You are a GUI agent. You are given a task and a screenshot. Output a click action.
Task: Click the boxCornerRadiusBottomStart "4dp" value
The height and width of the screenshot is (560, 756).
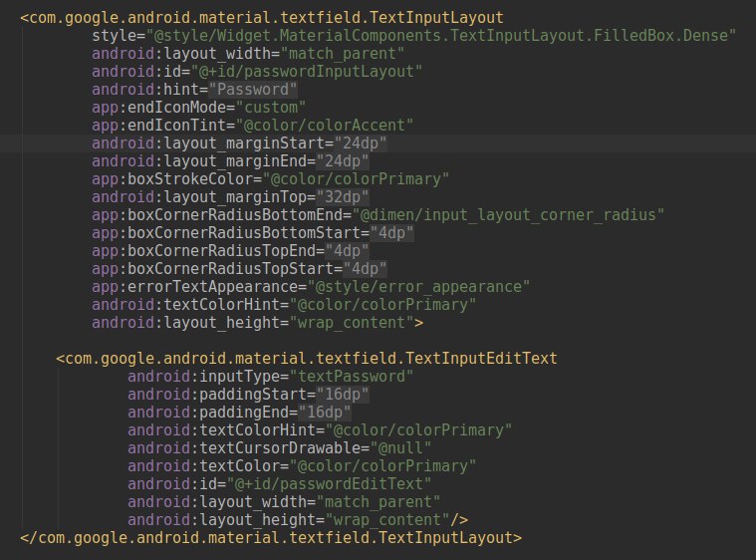pos(391,233)
